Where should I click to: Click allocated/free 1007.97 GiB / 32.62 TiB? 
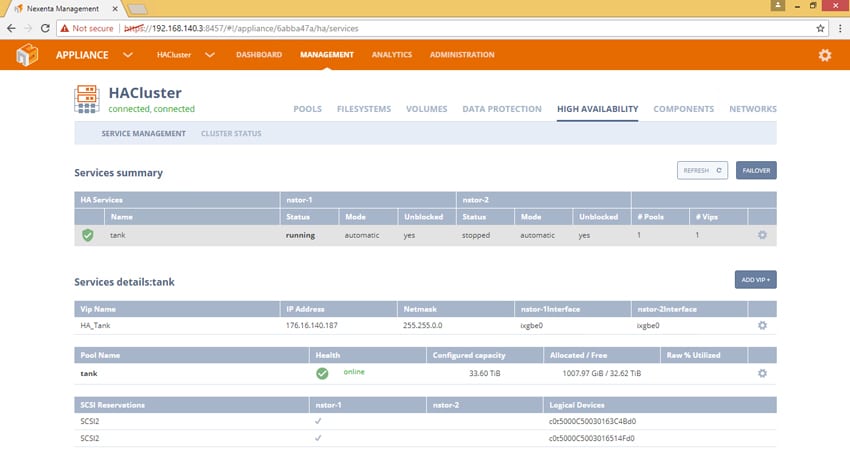(602, 373)
